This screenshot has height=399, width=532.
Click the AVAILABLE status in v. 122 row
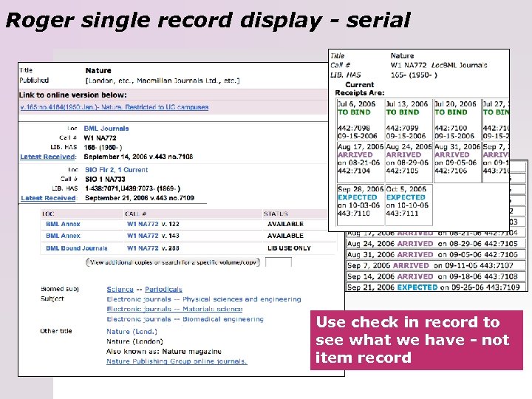click(x=285, y=224)
